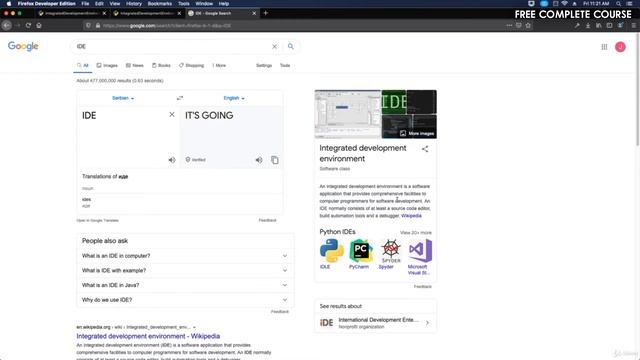The image size is (640, 360).
Task: Click the browser address bar URL
Action: click(x=167, y=25)
